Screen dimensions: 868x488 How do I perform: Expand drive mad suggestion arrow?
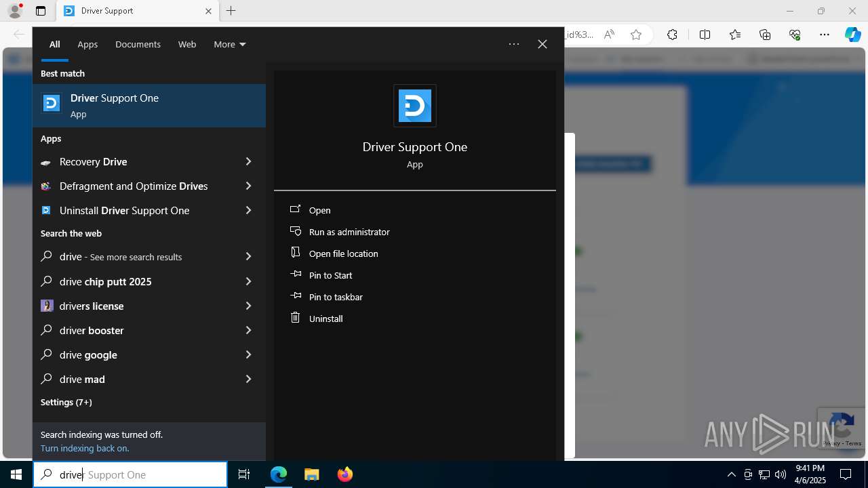click(248, 379)
